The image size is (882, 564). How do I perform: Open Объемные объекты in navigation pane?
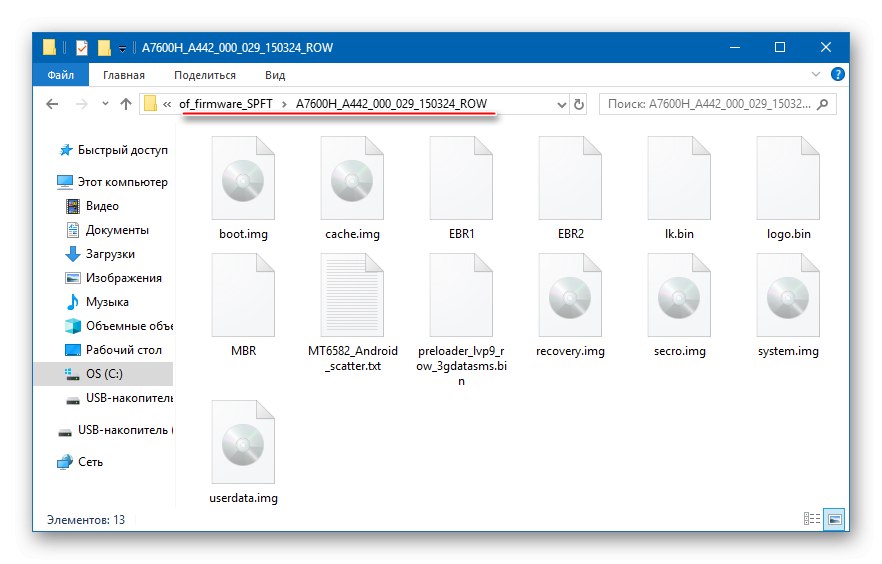tap(119, 326)
